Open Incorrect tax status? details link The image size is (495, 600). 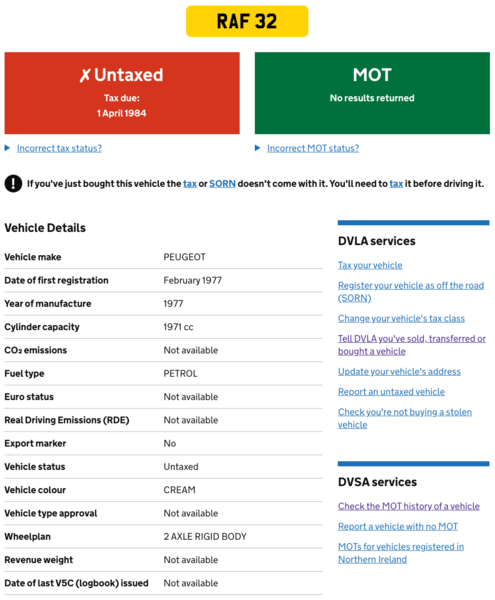(59, 148)
